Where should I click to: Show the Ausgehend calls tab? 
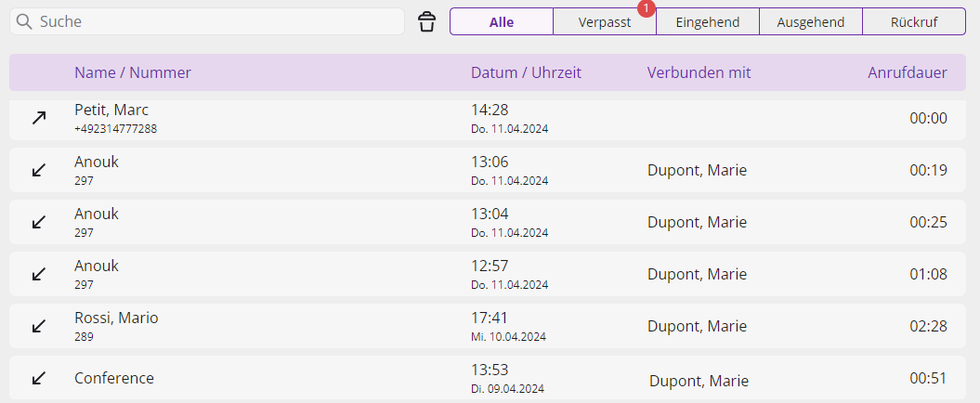(811, 22)
